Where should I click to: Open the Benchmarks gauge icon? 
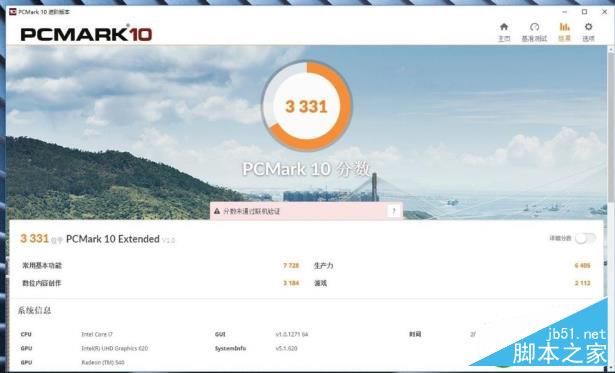coord(534,27)
